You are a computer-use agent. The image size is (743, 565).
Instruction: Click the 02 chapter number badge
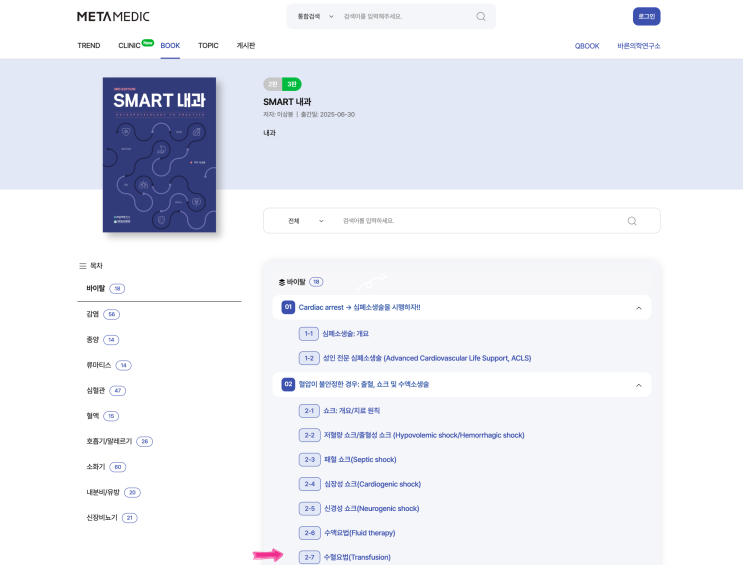point(288,384)
